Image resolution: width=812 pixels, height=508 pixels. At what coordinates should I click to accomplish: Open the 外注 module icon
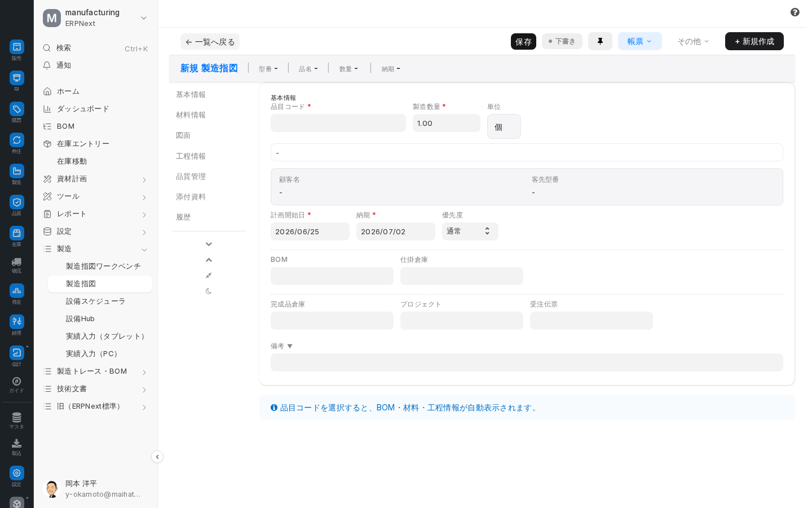[16, 140]
